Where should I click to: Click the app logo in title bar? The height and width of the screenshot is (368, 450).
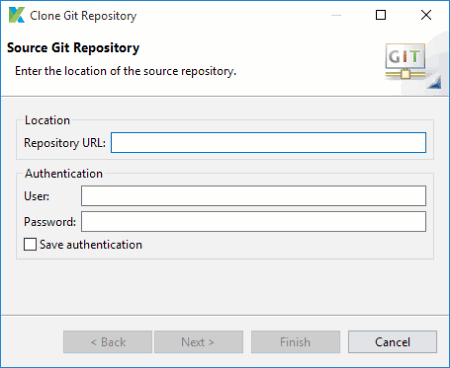click(16, 15)
